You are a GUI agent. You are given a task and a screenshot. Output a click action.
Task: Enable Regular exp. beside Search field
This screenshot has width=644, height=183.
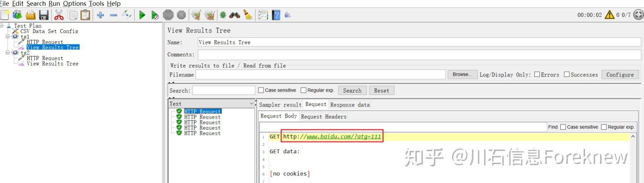click(304, 90)
